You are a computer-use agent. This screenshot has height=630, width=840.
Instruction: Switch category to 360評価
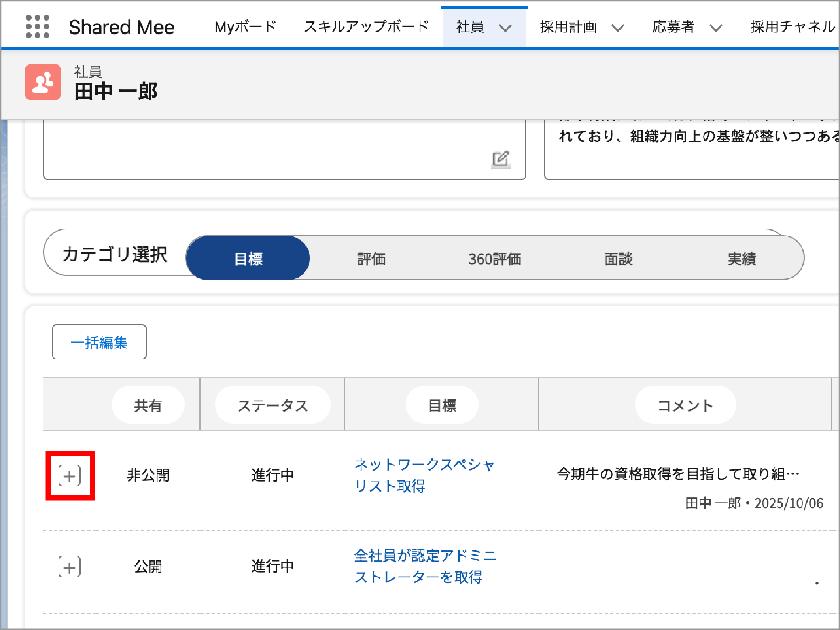coord(495,259)
